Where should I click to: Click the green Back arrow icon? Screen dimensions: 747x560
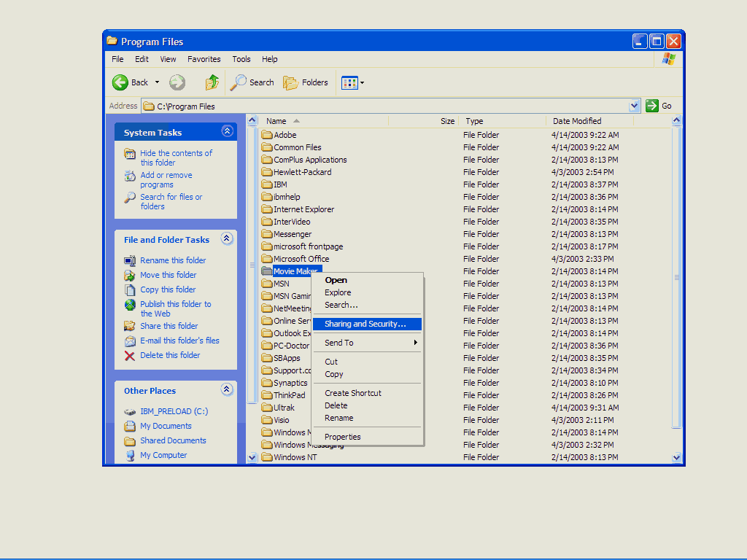(x=120, y=82)
